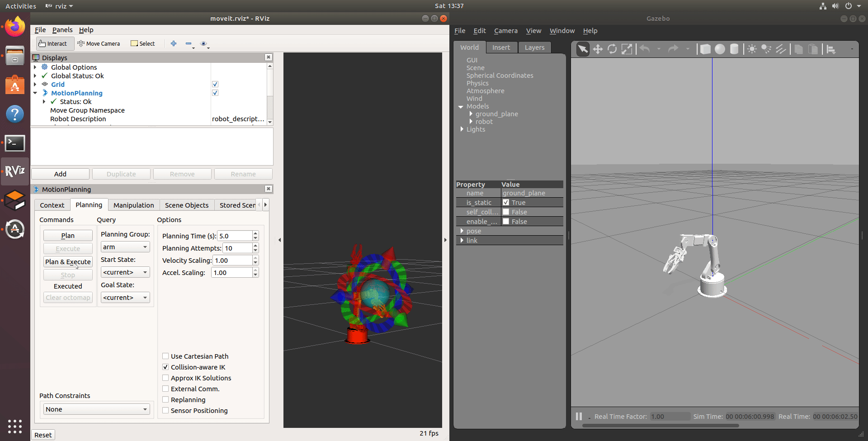The image size is (868, 441).
Task: Activate Gazebo scale mode tool
Action: pos(627,49)
